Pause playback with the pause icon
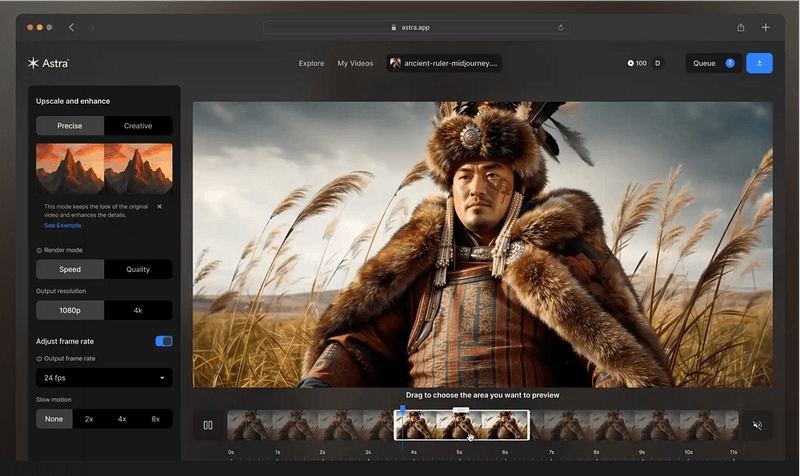The height and width of the screenshot is (476, 800). 208,425
